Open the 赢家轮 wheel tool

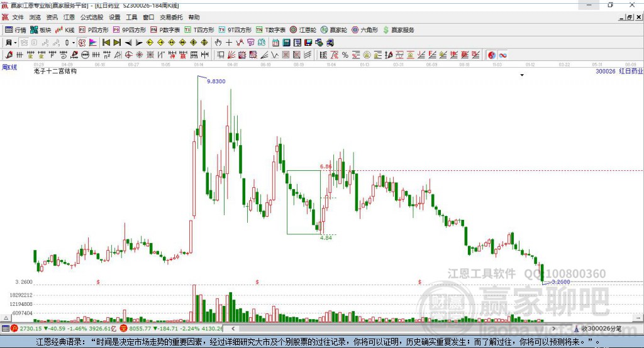point(333,30)
